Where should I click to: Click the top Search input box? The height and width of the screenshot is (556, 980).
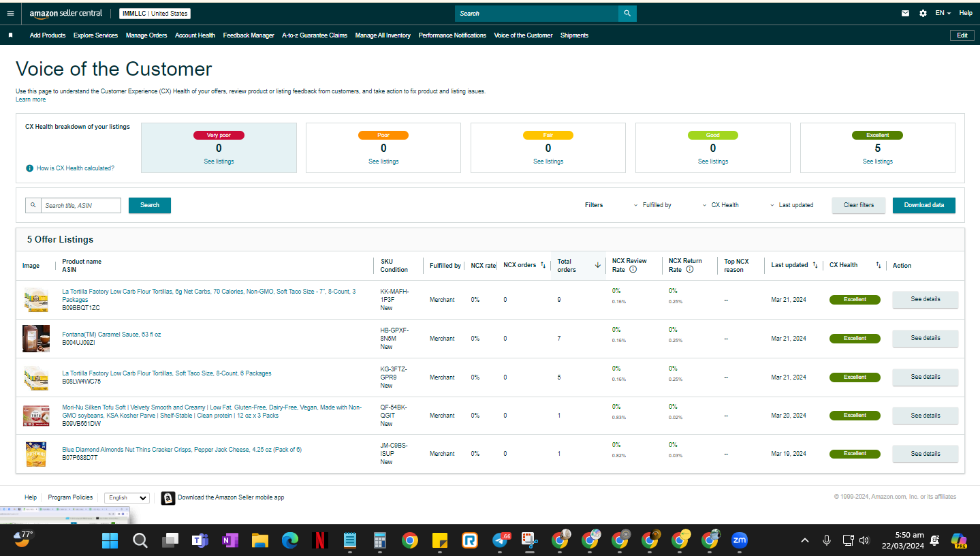pyautogui.click(x=537, y=13)
